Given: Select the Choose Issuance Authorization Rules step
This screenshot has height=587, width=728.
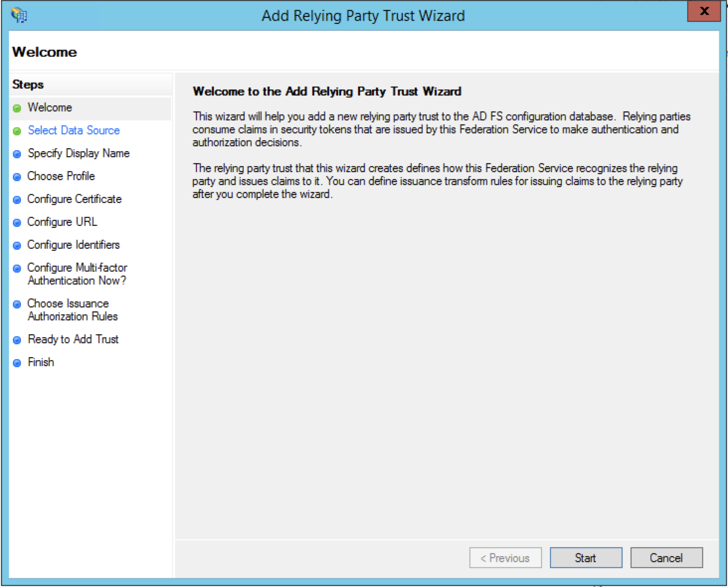Looking at the screenshot, I should pyautogui.click(x=73, y=310).
